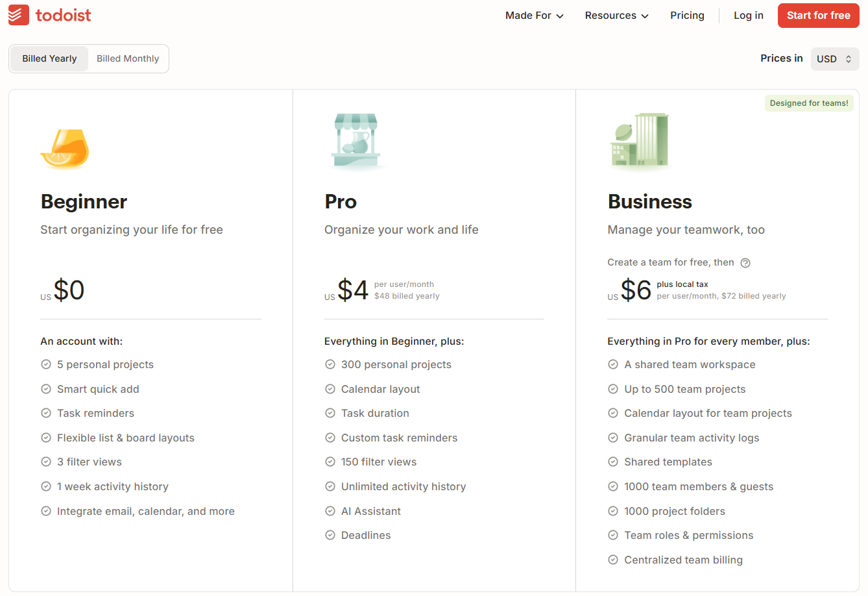Click the Beginner plan lemon juice illustration
This screenshot has height=596, width=868.
65,148
